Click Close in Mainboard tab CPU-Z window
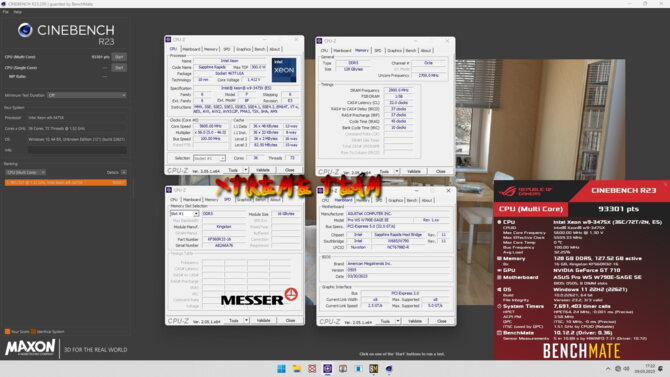This screenshot has height=377, width=670. pos(441,321)
